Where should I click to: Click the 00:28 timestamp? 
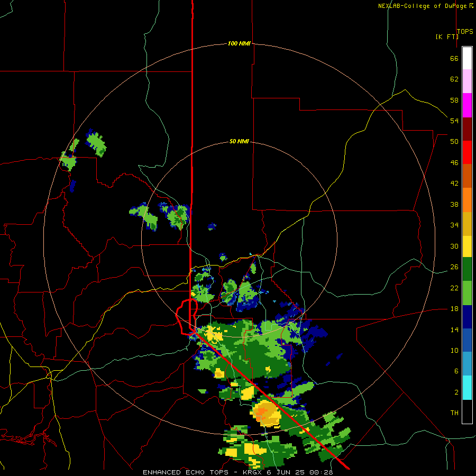pos(321,472)
